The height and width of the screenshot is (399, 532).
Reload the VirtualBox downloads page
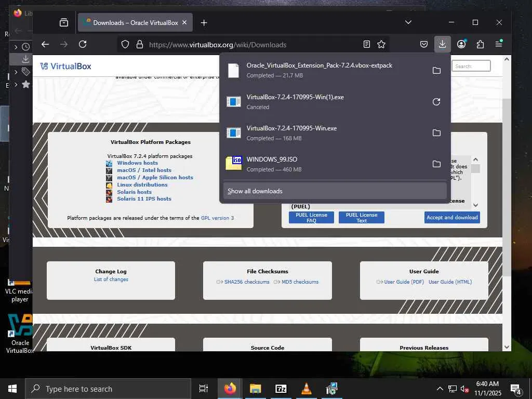point(83,45)
